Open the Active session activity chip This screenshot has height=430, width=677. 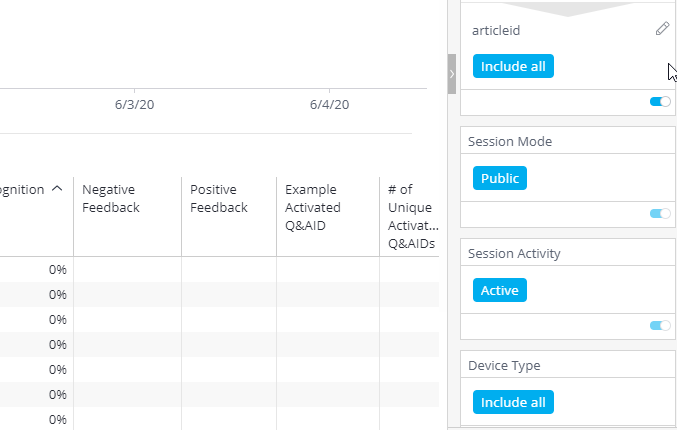[500, 290]
